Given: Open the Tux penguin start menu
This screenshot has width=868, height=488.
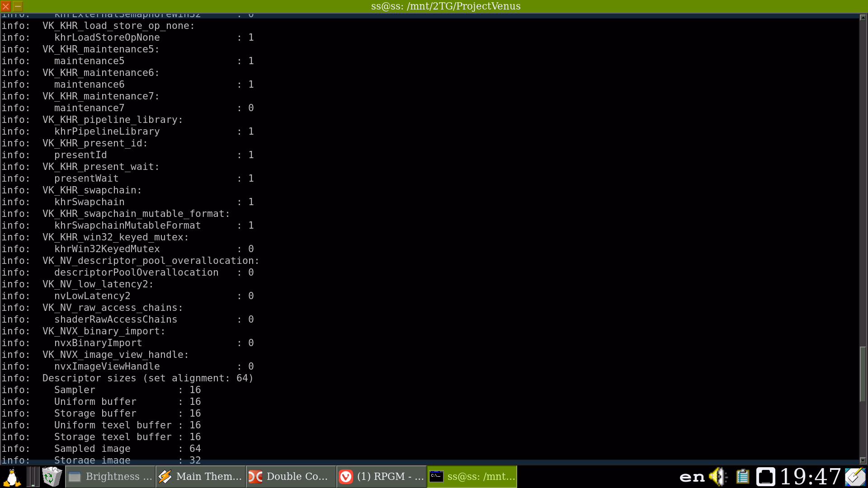Looking at the screenshot, I should [x=12, y=477].
